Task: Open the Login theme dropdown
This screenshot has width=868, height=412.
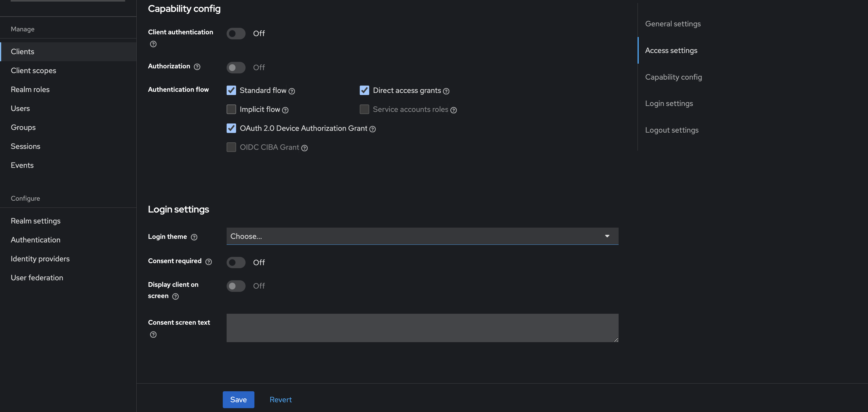Action: 422,236
